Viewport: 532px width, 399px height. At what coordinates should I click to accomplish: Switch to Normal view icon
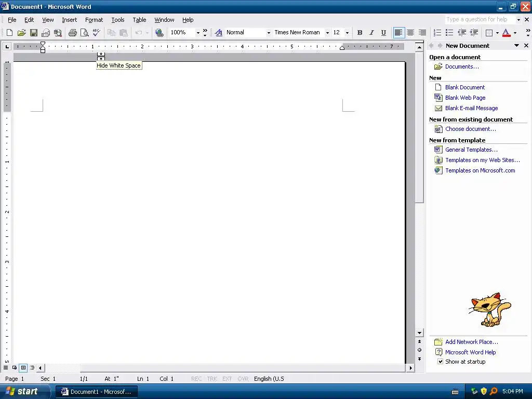tap(6, 367)
